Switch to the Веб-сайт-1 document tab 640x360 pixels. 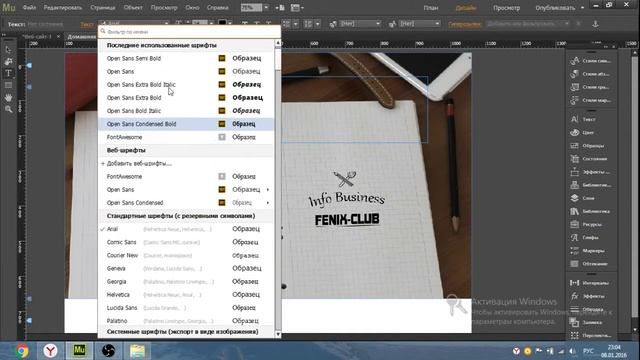(38, 37)
